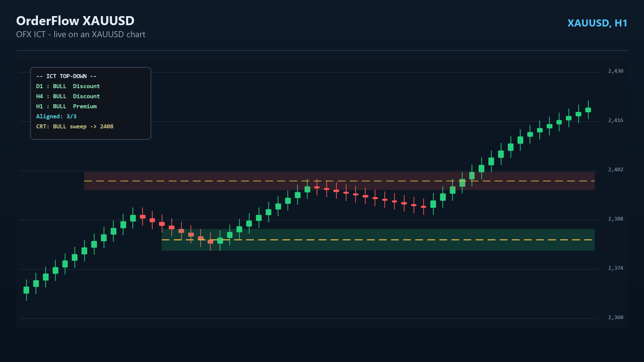Select the "-- ICT TOP-DOWN --" panel header
This screenshot has height=362, width=644.
(66, 76)
